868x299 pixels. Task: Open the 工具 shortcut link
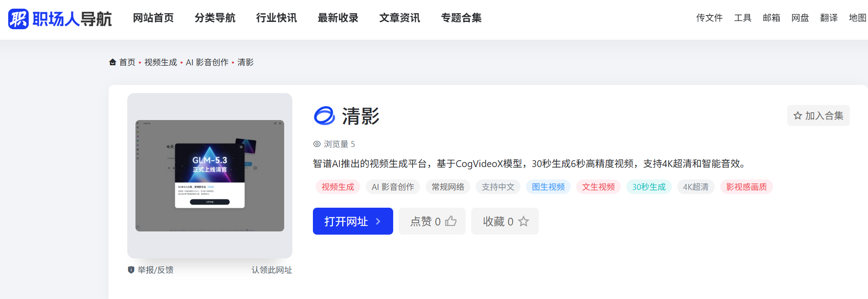[743, 18]
